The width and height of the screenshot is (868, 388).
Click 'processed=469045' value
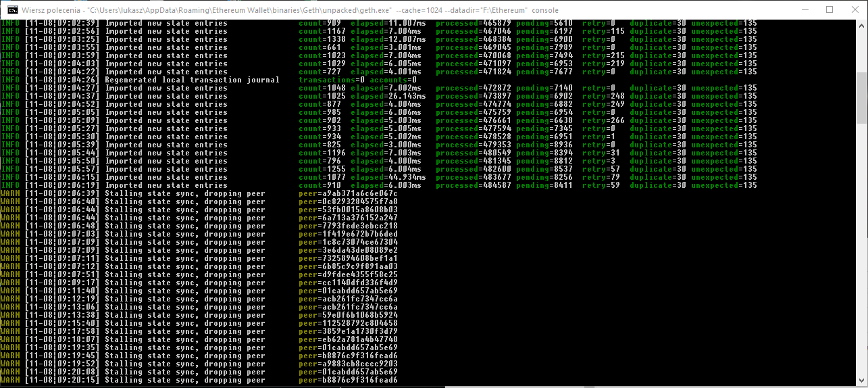click(474, 47)
